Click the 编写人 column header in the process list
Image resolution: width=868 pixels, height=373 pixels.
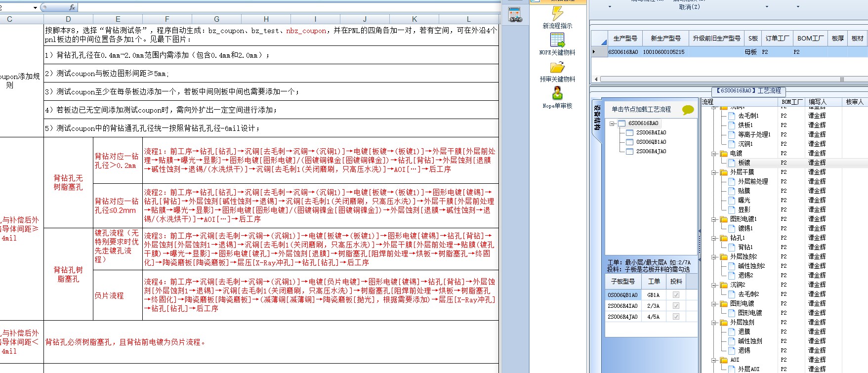pyautogui.click(x=823, y=102)
